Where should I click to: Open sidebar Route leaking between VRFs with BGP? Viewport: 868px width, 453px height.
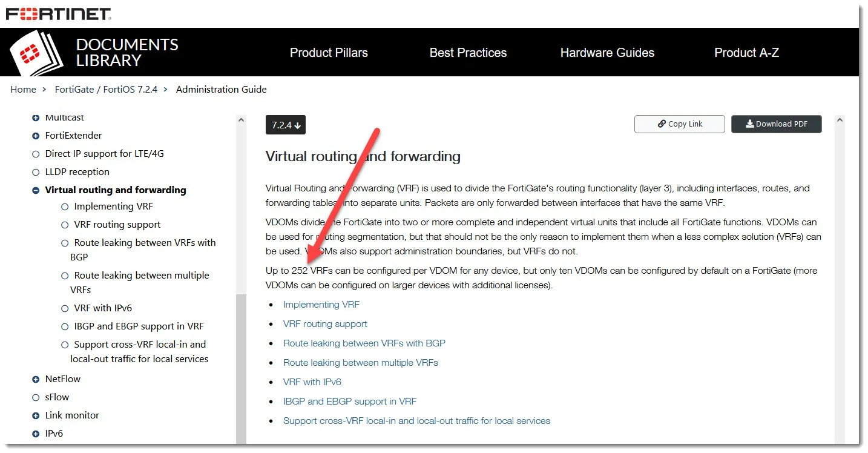tap(143, 250)
